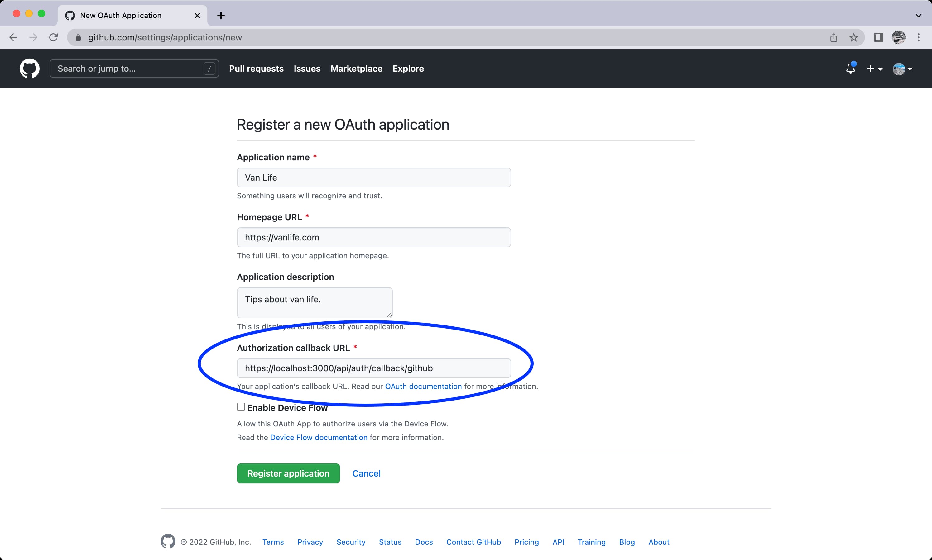Bookmark this page with the star icon
The image size is (932, 560).
click(853, 37)
